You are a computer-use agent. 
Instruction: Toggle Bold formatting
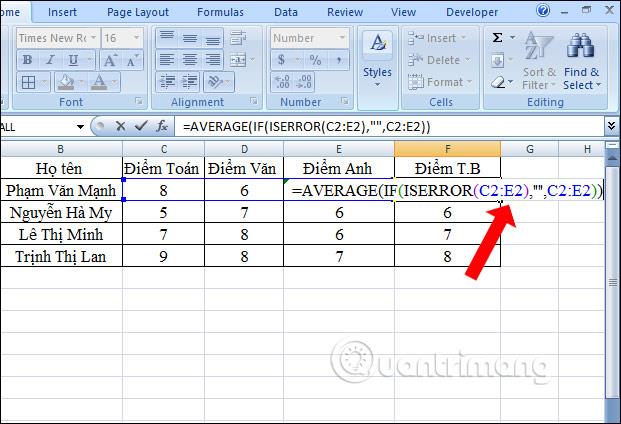[x=27, y=60]
